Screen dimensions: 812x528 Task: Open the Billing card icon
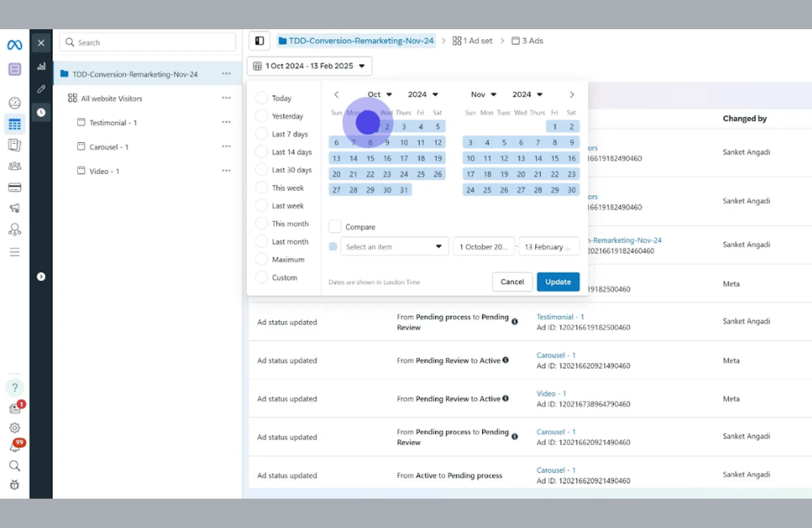[14, 187]
